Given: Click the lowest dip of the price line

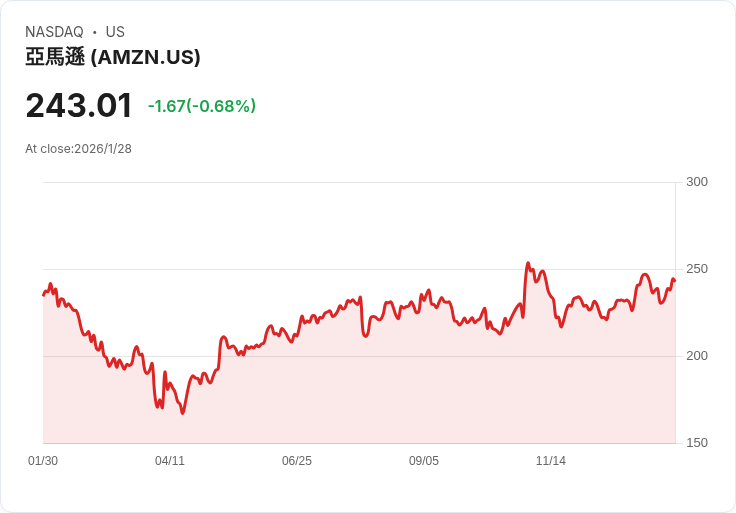Looking at the screenshot, I should point(183,412).
